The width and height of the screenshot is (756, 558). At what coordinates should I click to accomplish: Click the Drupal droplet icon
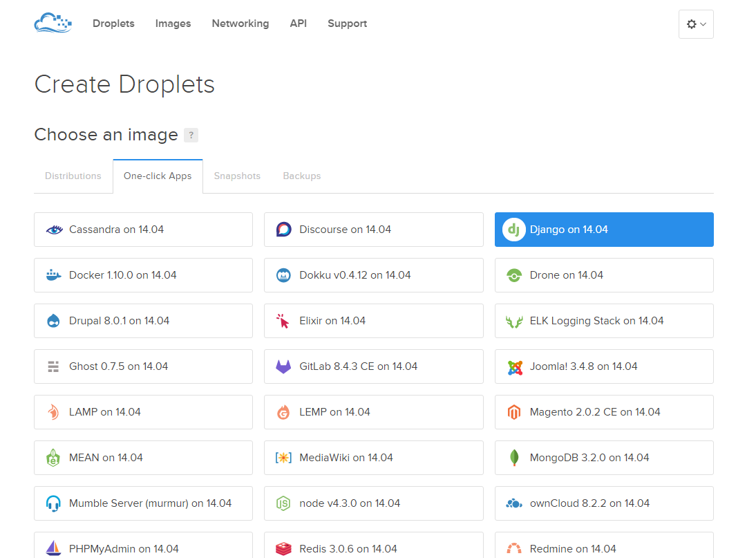coord(53,321)
